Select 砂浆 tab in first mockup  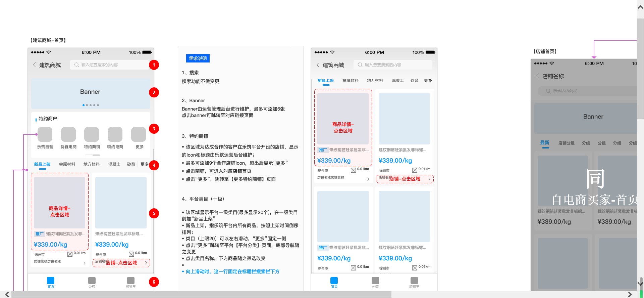[x=131, y=164]
